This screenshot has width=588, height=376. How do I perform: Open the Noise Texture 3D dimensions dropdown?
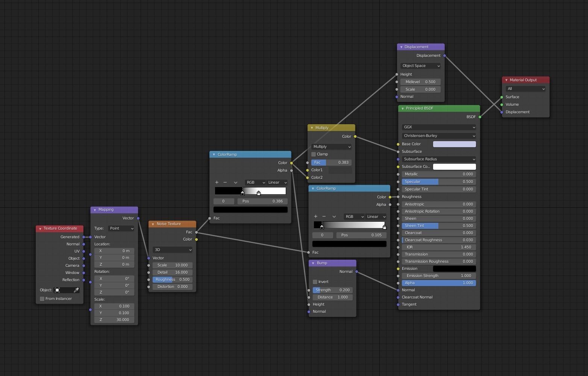click(x=173, y=250)
